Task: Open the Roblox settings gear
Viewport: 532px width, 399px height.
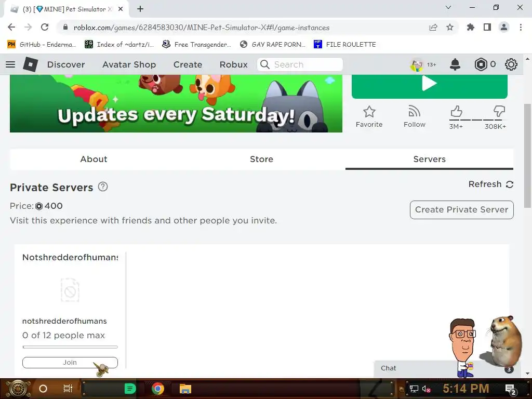Action: [511, 64]
